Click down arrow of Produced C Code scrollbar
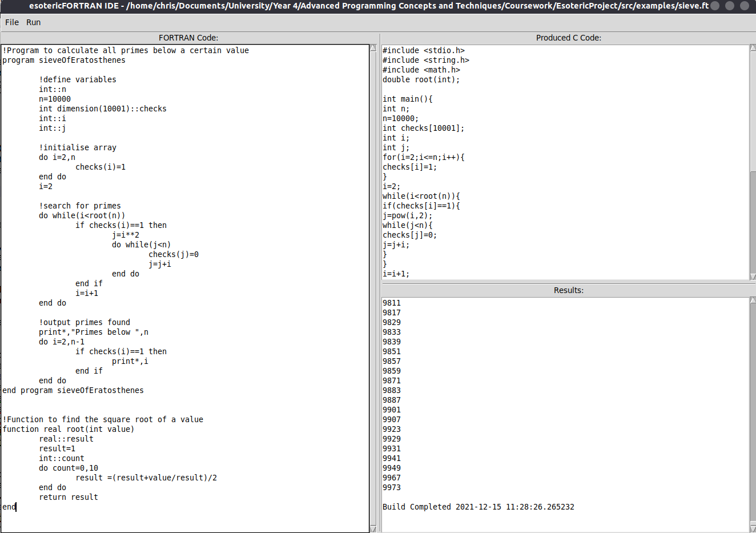The width and height of the screenshot is (756, 533). pyautogui.click(x=753, y=276)
